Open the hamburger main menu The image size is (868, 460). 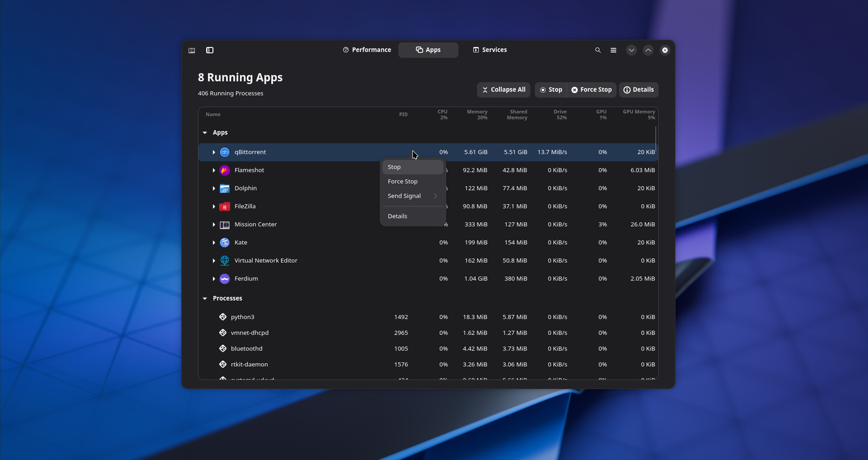(x=613, y=50)
